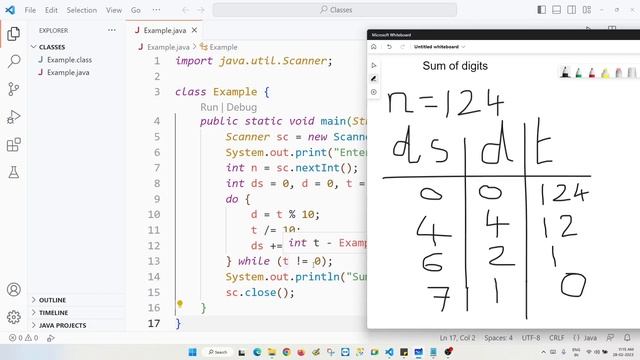The width and height of the screenshot is (640, 360).
Task: Open the Source Control view
Action: (13, 89)
